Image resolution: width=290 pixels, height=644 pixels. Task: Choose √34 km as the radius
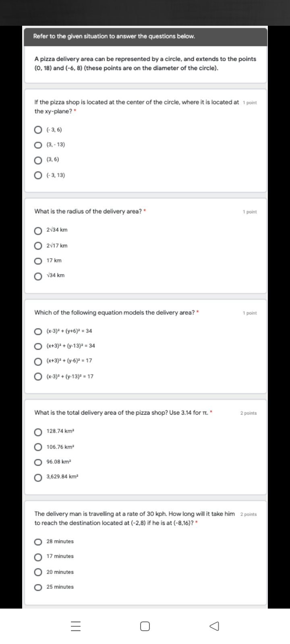38,275
